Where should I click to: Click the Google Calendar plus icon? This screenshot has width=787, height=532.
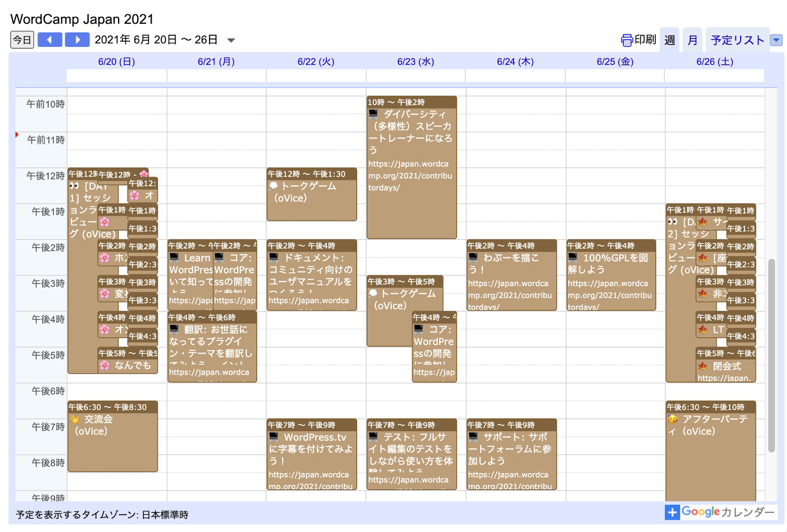672,512
